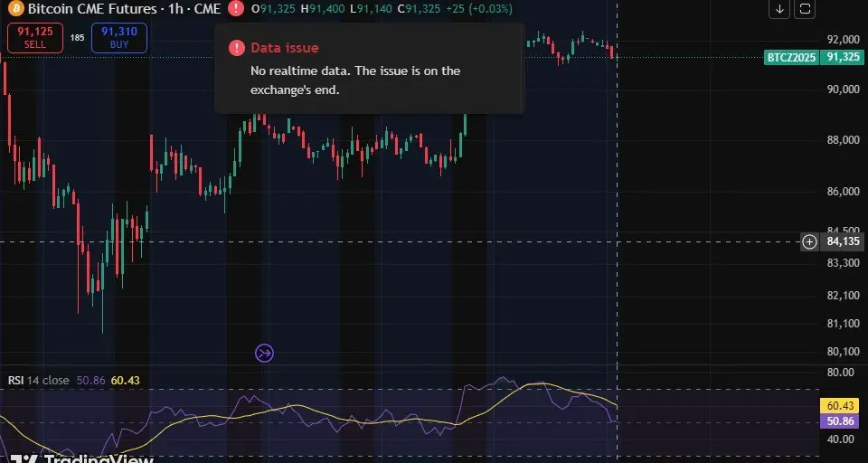This screenshot has height=463, width=868.
Task: Click the Data issue popup heading
Action: click(285, 48)
